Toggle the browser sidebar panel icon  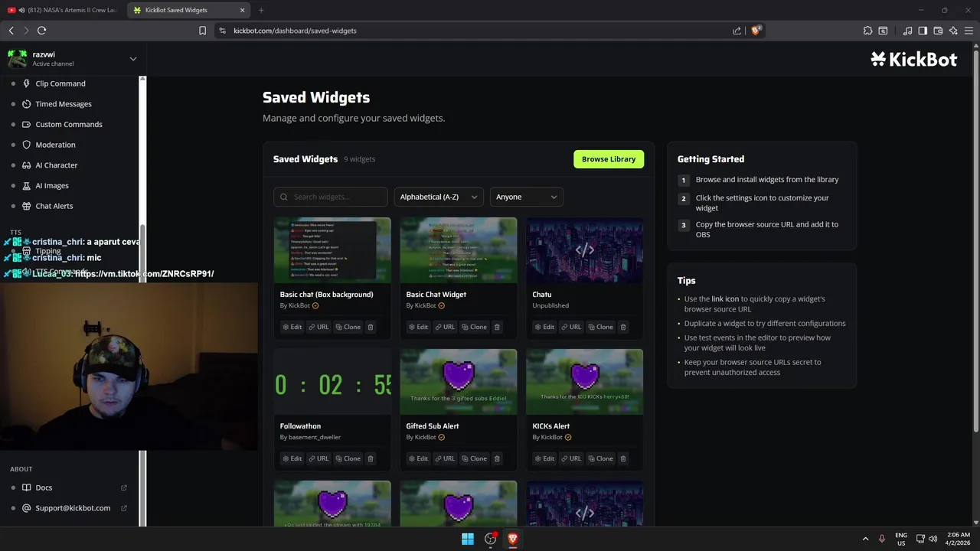[x=923, y=31]
